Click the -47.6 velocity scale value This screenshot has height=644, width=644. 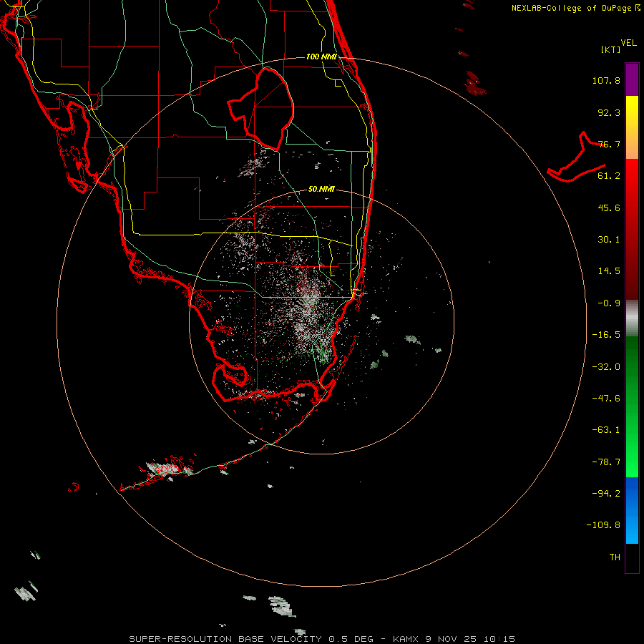(606, 399)
